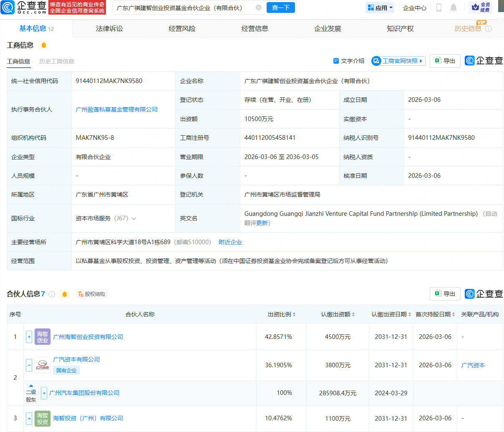Expand the 广州海智创业投资有限公司 row
504x432 pixels.
[x=29, y=336]
